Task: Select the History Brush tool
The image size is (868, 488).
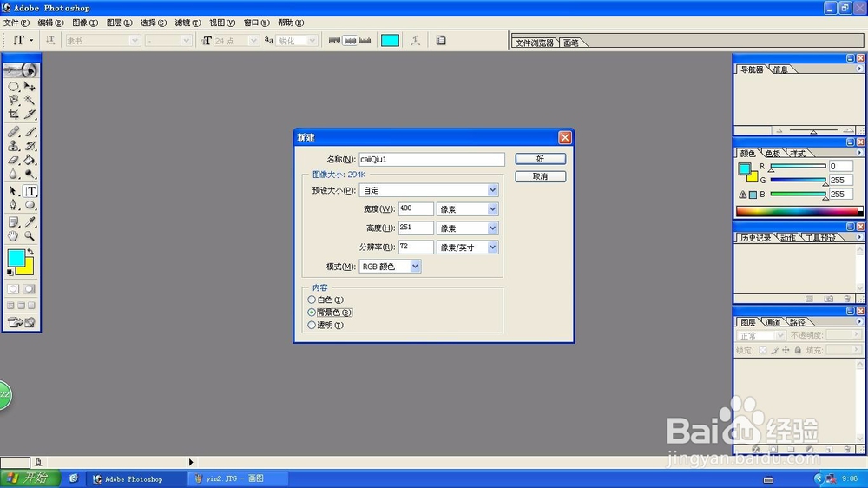Action: tap(30, 146)
